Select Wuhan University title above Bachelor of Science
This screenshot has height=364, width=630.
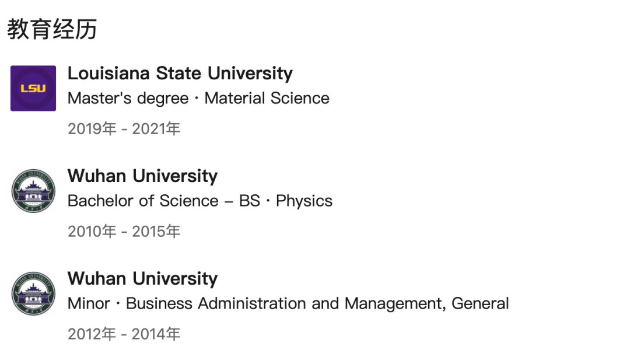[x=143, y=176]
